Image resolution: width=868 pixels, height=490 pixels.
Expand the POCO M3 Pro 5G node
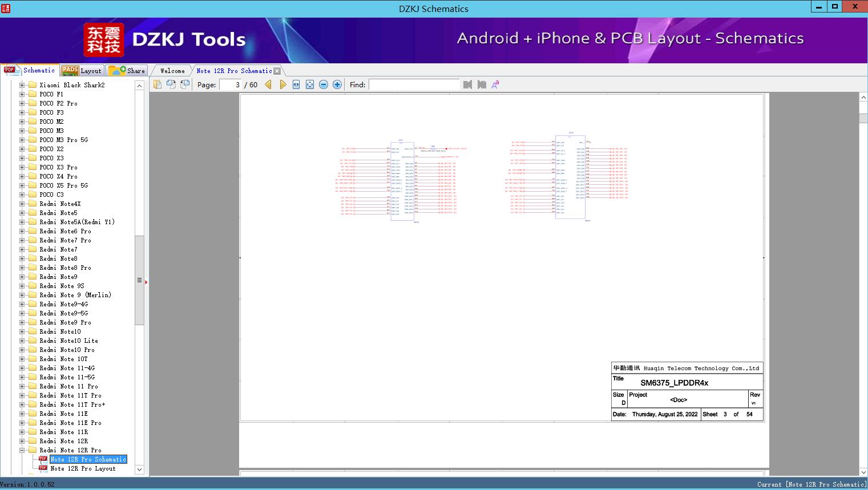tap(22, 140)
